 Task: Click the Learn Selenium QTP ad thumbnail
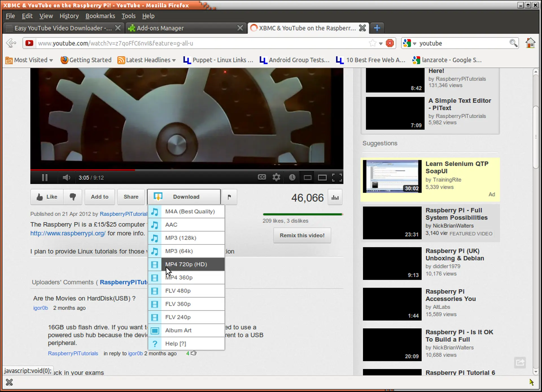(392, 176)
